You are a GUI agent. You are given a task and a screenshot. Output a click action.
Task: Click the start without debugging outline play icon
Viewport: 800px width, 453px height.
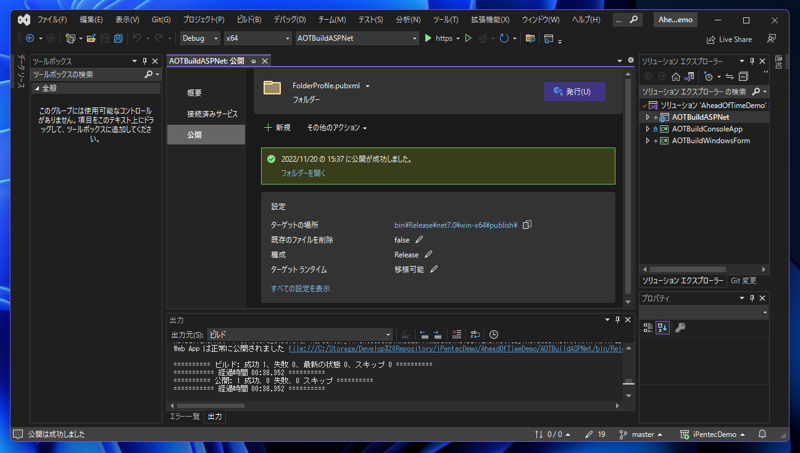click(x=468, y=38)
